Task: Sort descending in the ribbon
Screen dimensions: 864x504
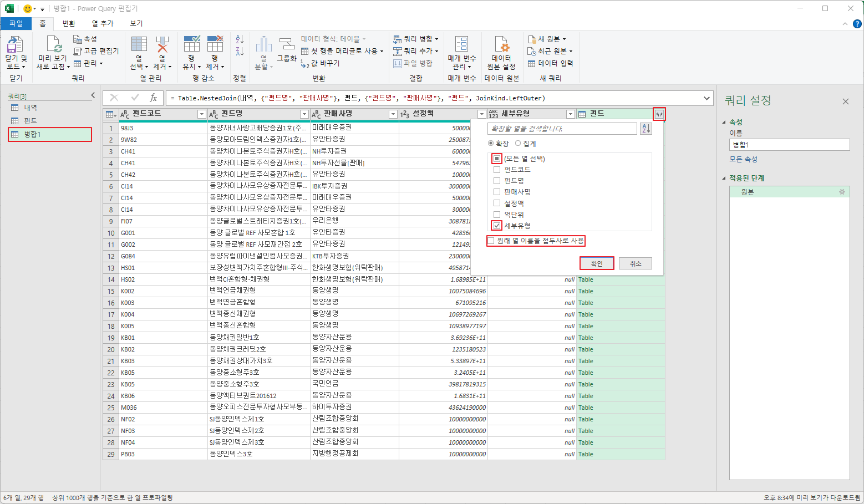Action: point(240,51)
